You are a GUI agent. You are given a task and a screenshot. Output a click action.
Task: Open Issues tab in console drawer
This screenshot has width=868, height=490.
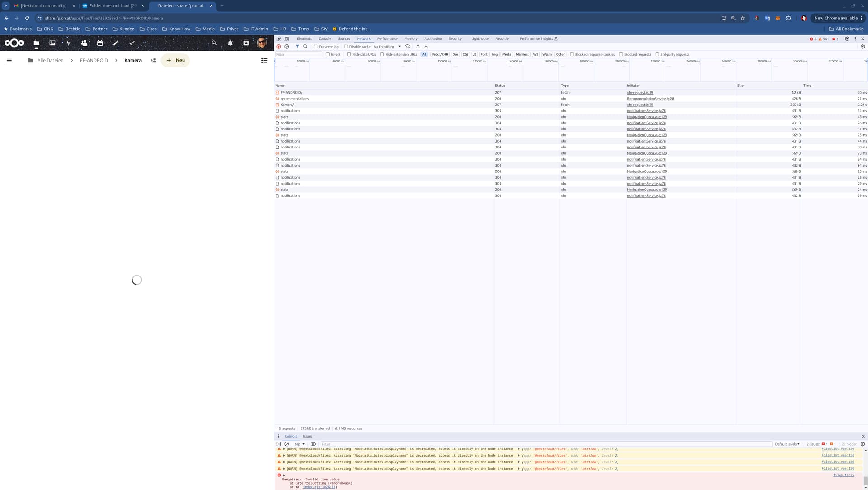pos(307,437)
